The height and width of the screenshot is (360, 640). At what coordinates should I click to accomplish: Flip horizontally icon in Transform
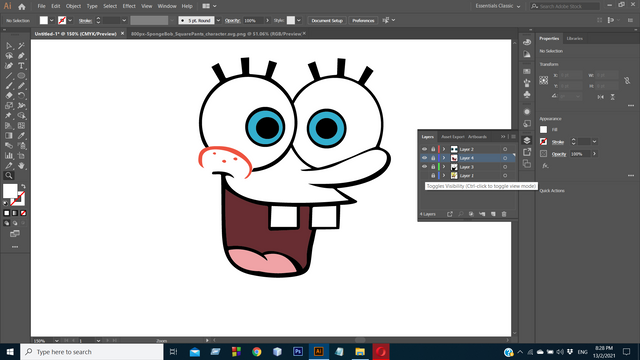pos(600,97)
